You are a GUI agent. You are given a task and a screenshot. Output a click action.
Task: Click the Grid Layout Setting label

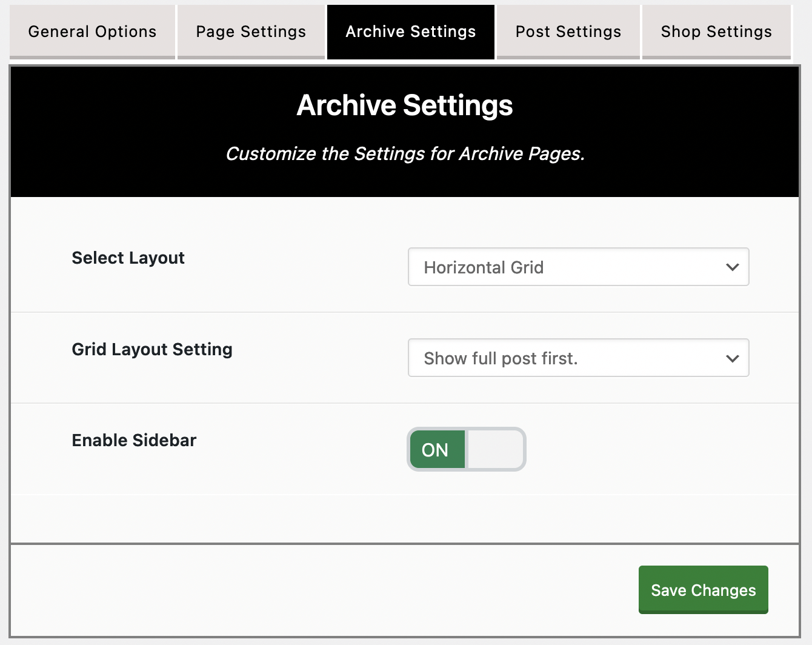151,349
